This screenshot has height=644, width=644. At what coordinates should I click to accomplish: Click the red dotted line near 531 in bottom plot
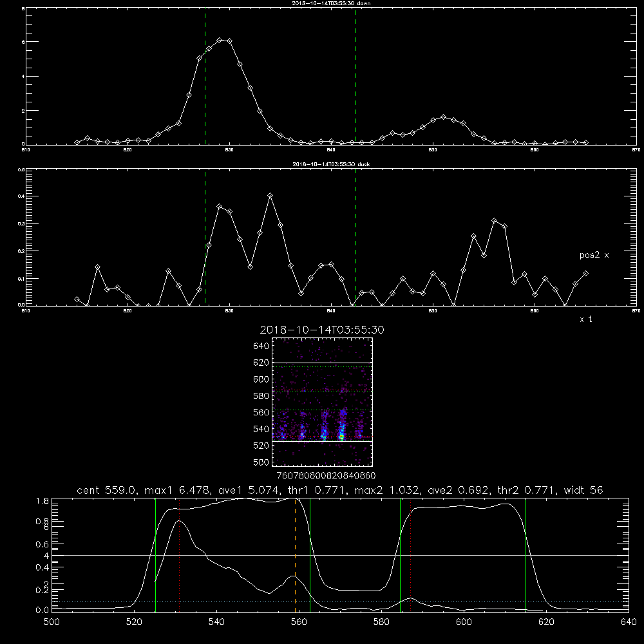(180, 555)
